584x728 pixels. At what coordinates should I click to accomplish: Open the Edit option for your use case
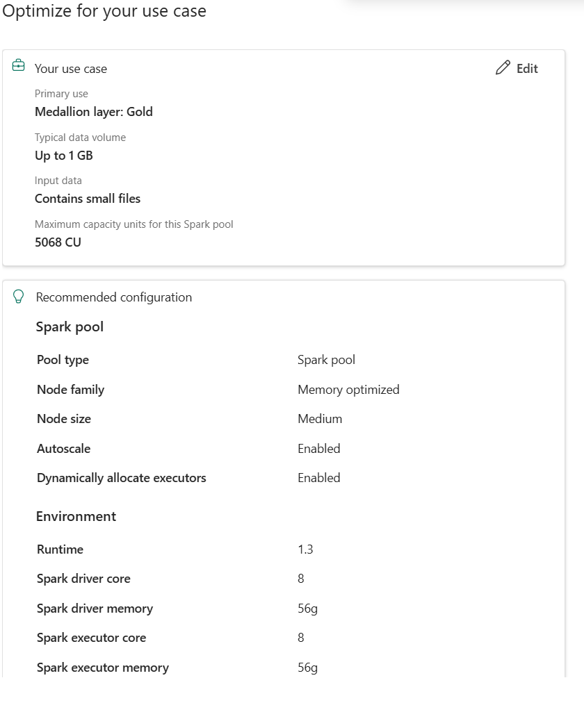(527, 68)
